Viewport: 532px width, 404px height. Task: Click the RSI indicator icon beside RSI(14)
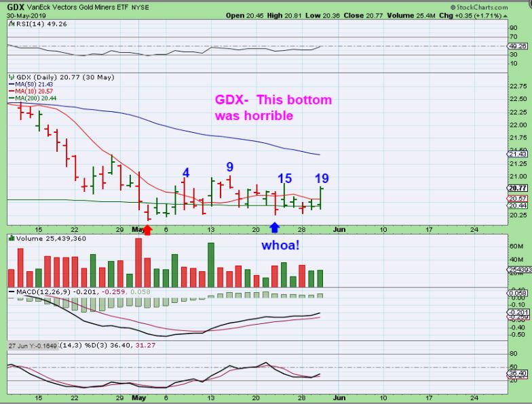tap(12, 24)
